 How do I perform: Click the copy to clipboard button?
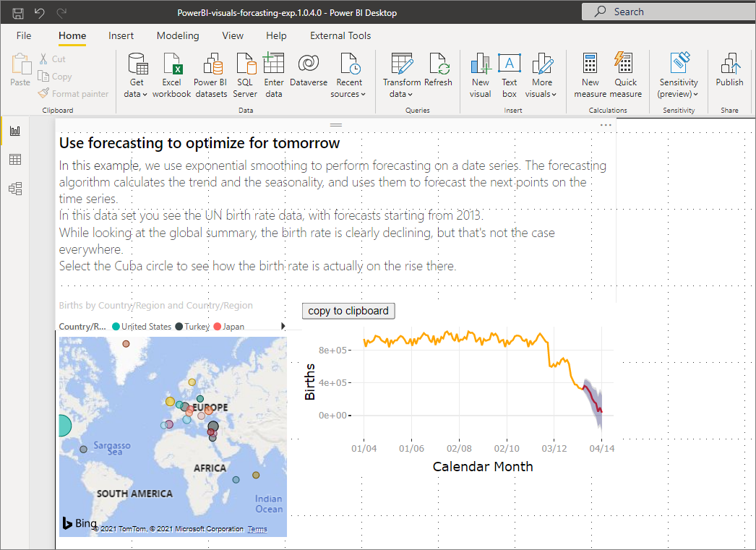point(348,311)
